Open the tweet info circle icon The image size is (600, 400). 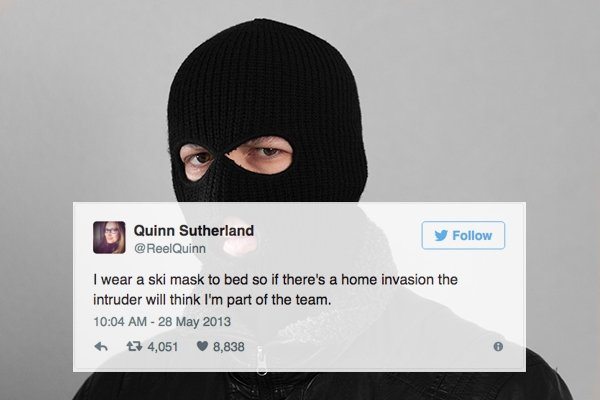[498, 347]
